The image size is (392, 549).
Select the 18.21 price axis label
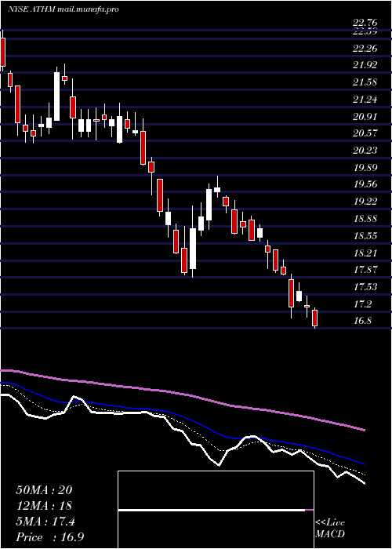click(x=365, y=253)
